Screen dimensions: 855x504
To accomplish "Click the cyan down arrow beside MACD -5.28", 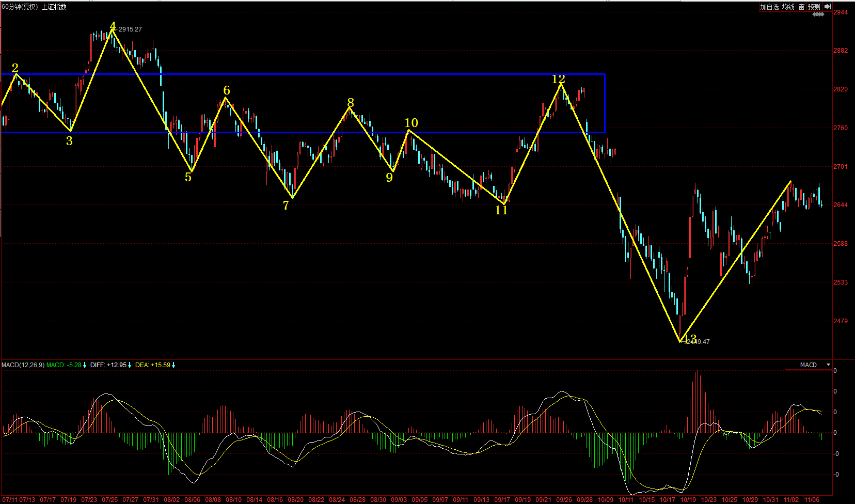I will pos(85,365).
